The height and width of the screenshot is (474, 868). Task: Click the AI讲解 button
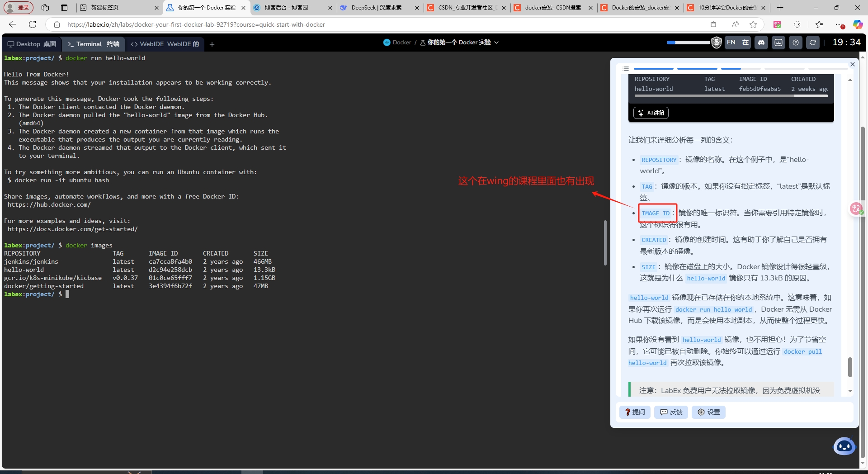[x=651, y=113]
